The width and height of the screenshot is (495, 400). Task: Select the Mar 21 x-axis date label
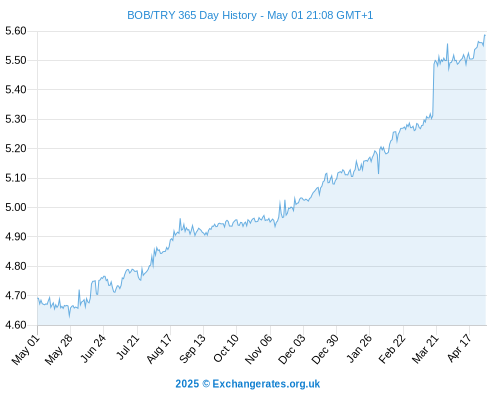425,349
